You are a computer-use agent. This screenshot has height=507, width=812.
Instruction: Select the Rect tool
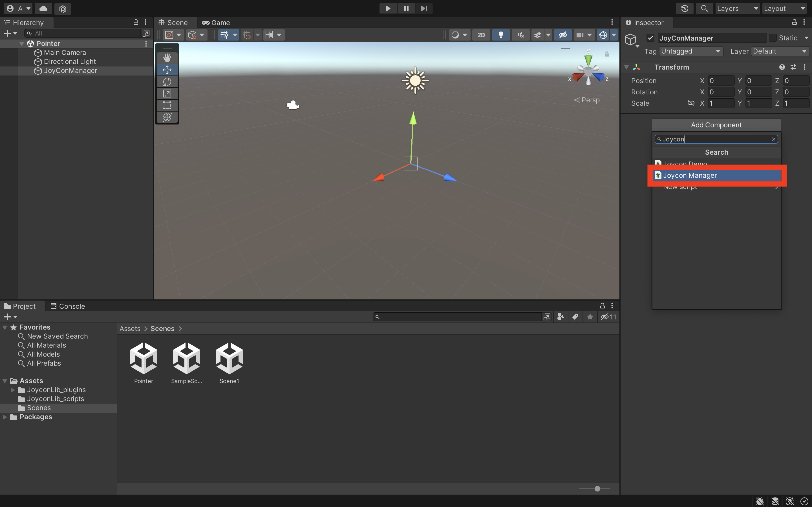pos(167,105)
